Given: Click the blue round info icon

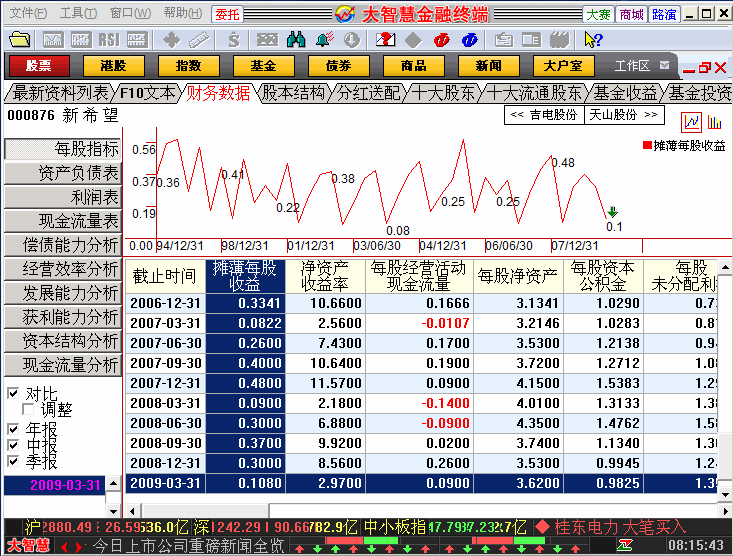Looking at the screenshot, I should click(x=469, y=40).
